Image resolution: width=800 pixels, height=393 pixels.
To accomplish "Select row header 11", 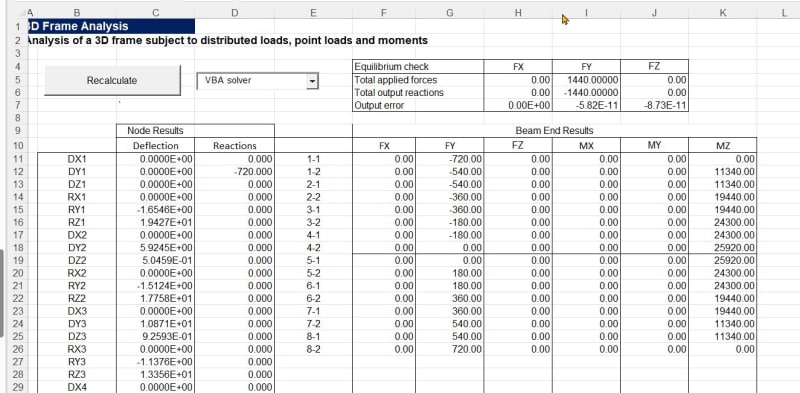I will pos(17,159).
